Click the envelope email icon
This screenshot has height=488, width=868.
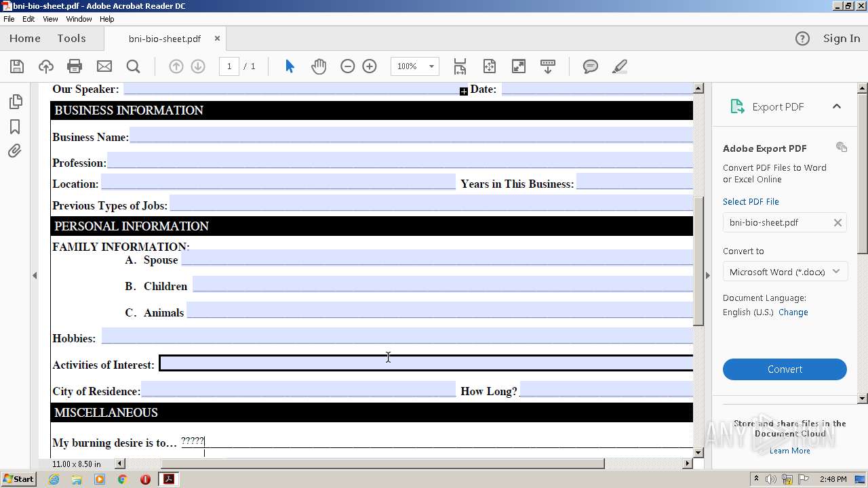(104, 66)
